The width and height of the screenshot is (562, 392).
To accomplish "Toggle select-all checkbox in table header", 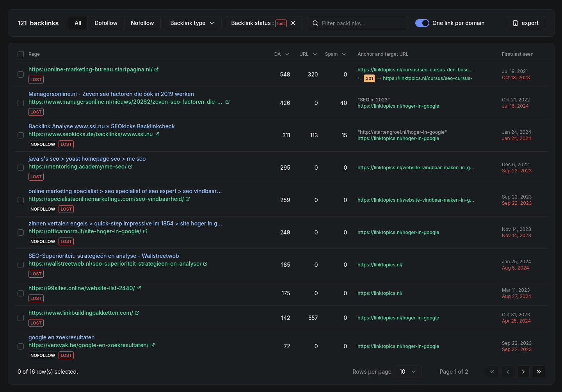I will [21, 54].
